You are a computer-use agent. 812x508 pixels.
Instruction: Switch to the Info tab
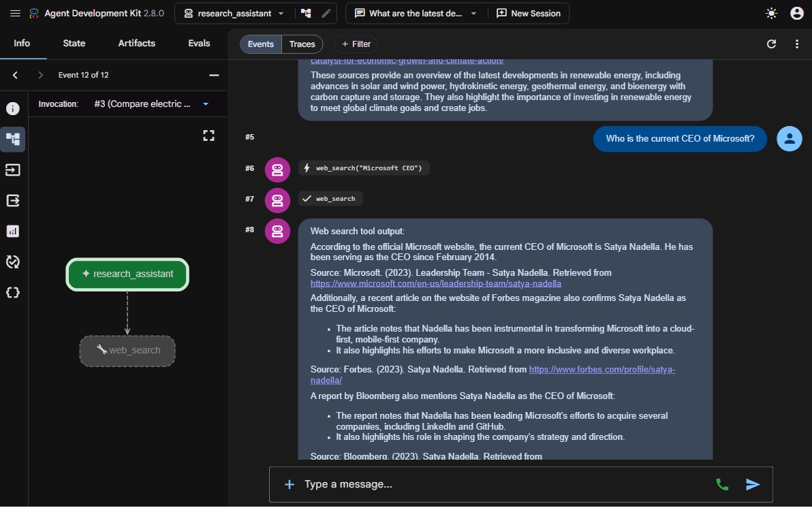(x=22, y=44)
